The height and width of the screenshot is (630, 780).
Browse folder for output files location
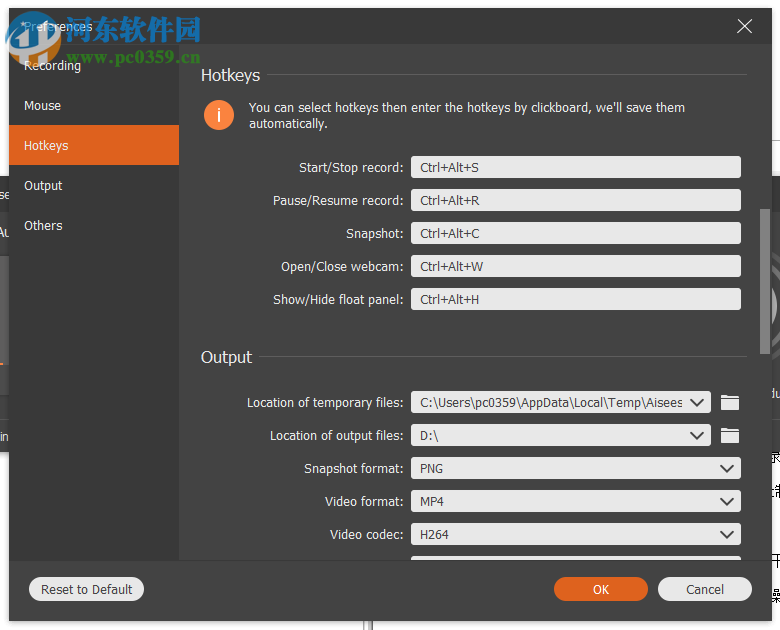coord(730,435)
